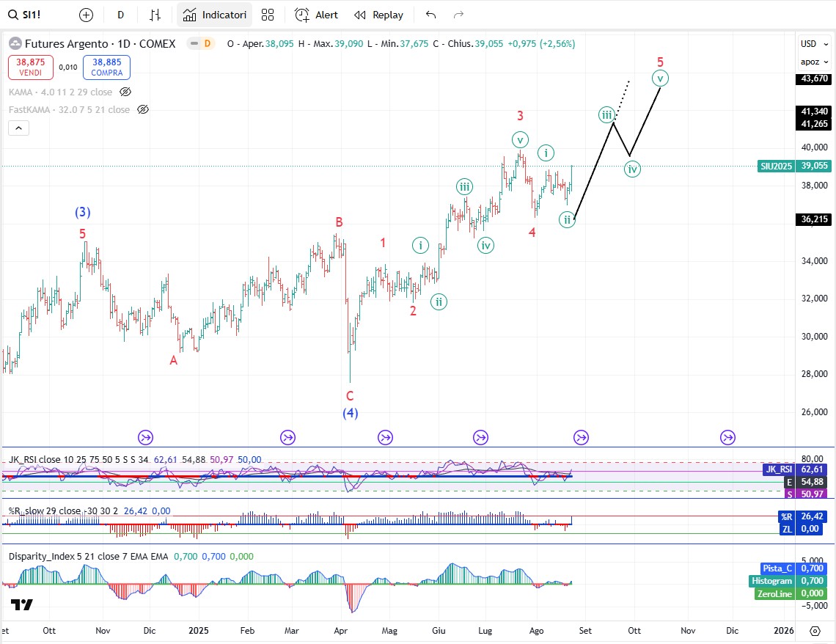Image resolution: width=836 pixels, height=644 pixels.
Task: Click the orange D data-status badge
Action: [x=207, y=44]
